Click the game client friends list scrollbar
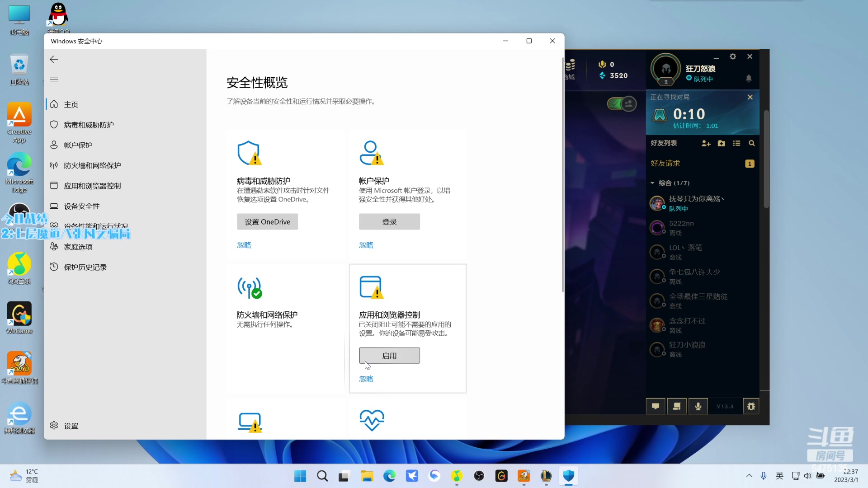The width and height of the screenshot is (868, 488). tap(766, 159)
